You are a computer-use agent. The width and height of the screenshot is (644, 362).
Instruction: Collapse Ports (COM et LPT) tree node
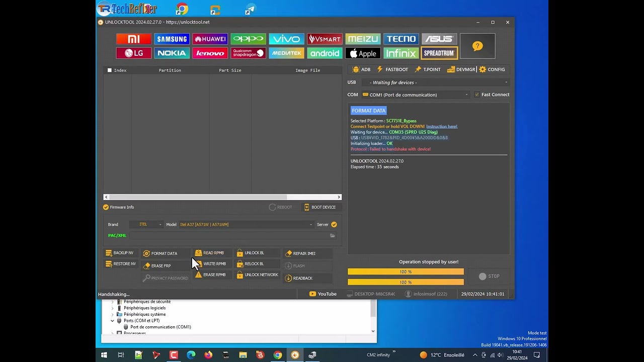(113, 321)
